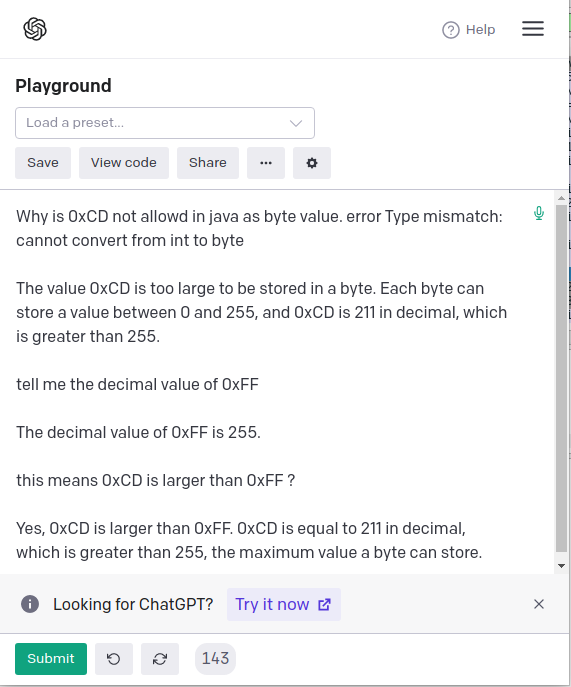Expand the Load a preset dropdown
Image resolution: width=571 pixels, height=687 pixels.
pyautogui.click(x=165, y=123)
